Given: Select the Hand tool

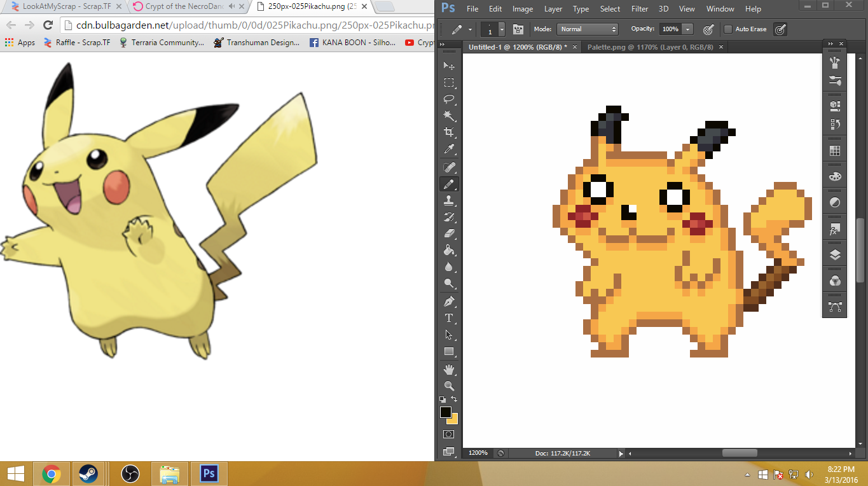Looking at the screenshot, I should 449,370.
